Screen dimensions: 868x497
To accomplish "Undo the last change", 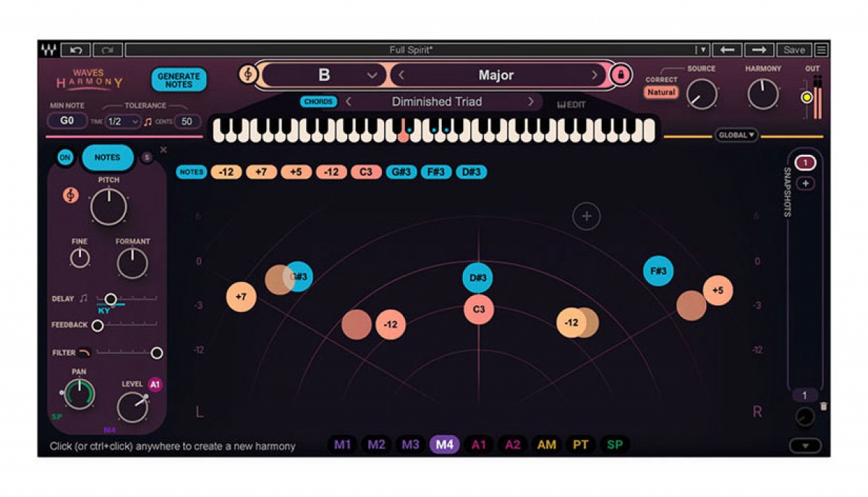I will coord(75,50).
